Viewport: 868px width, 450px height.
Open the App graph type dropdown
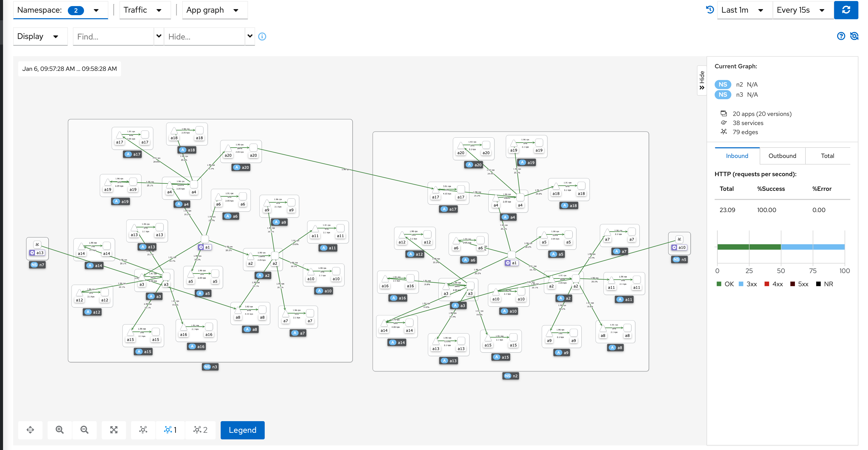(215, 10)
